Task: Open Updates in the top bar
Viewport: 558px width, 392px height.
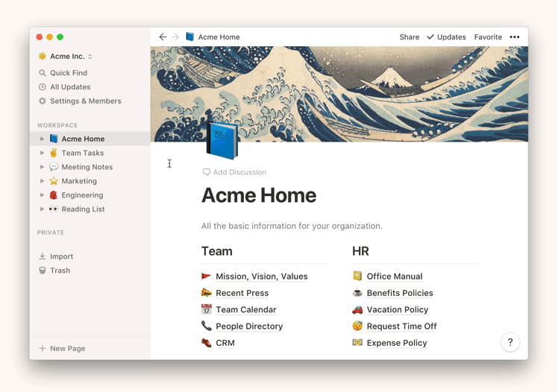Action: (446, 37)
